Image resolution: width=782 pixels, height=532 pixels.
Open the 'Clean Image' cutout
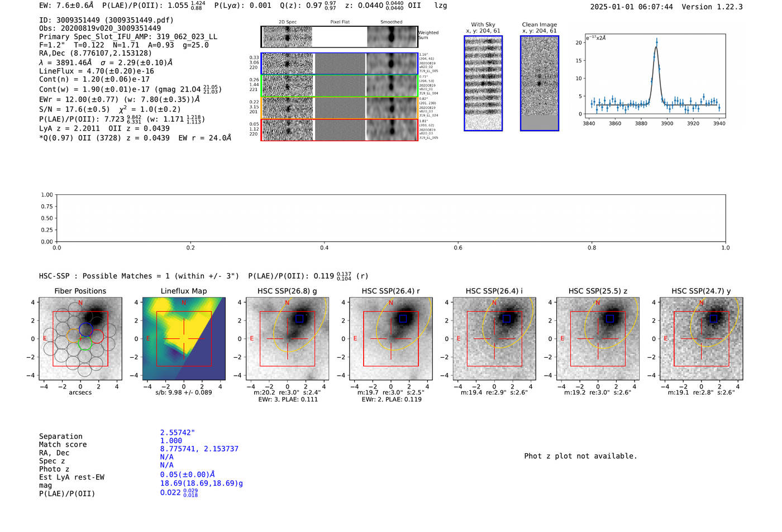point(540,83)
